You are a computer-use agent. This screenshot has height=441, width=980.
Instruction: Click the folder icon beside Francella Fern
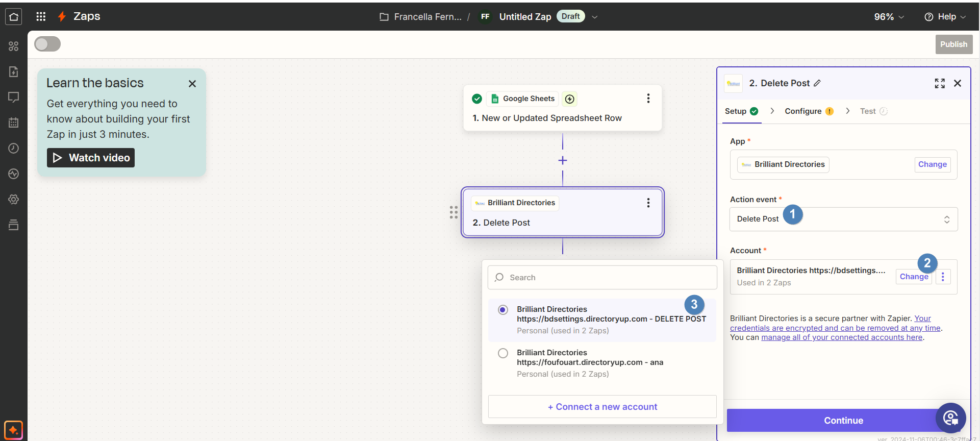pyautogui.click(x=384, y=17)
